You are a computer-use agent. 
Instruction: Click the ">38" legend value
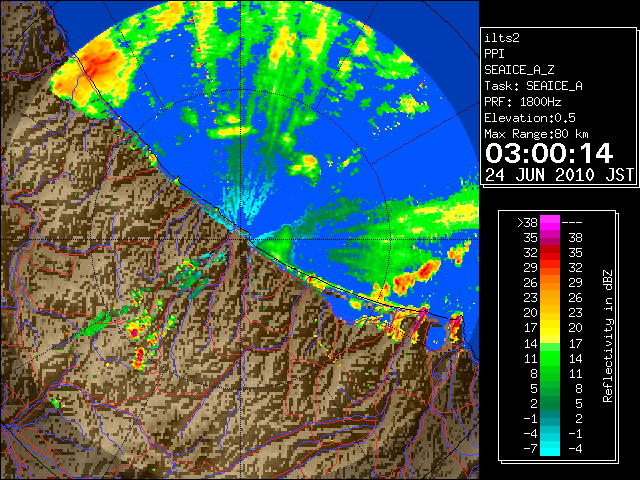[527, 223]
